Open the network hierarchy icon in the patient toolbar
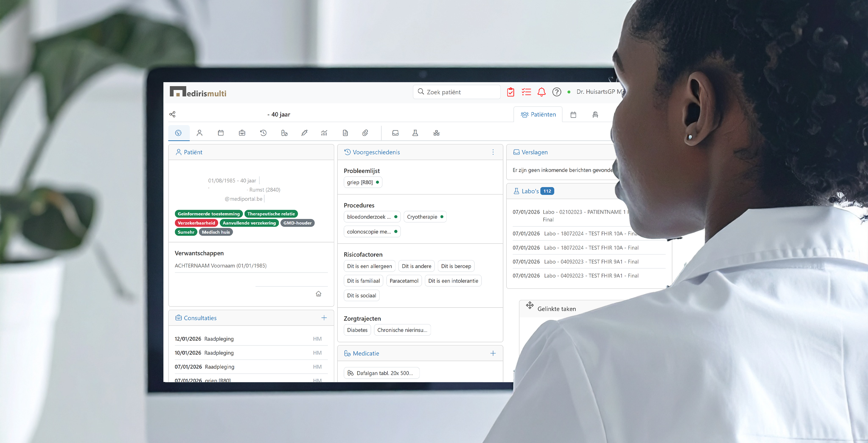This screenshot has width=868, height=443. [x=436, y=133]
